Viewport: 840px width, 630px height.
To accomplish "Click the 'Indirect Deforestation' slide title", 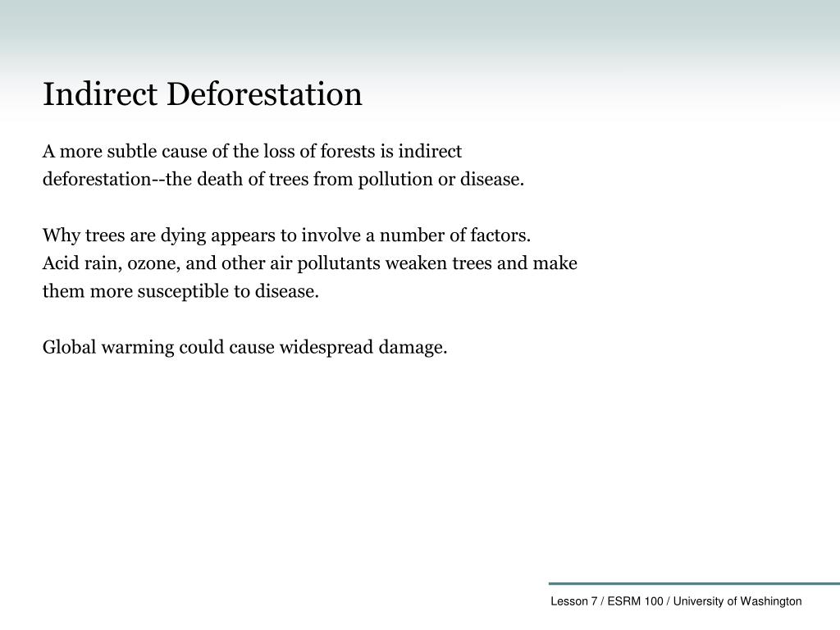I will point(203,94).
